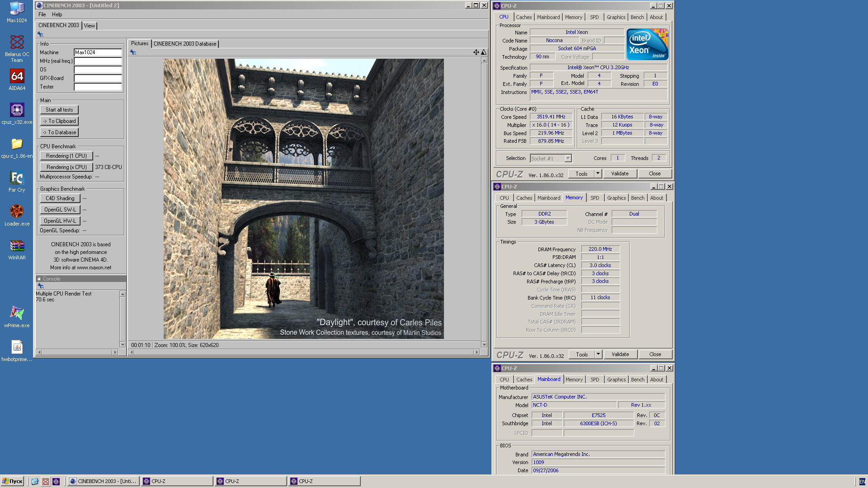Open the File menu in CINEBENCH

(x=42, y=14)
